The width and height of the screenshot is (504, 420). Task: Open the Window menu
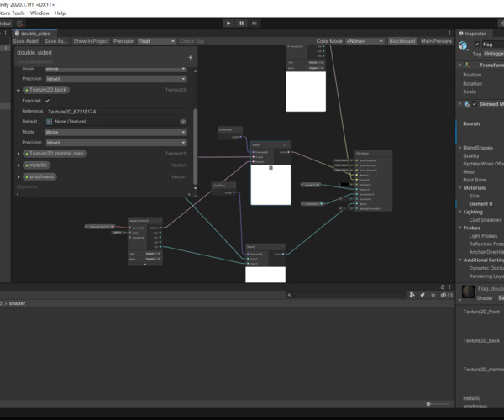39,13
